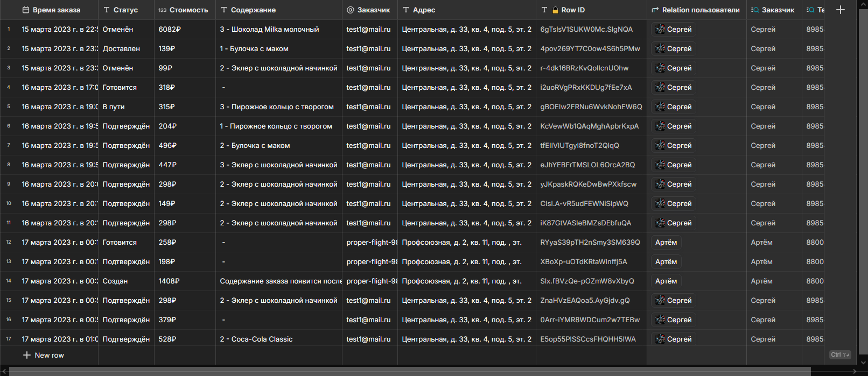Click the horizontal scrollbar at the bottom
Viewport: 868px width, 376px height.
[x=409, y=371]
